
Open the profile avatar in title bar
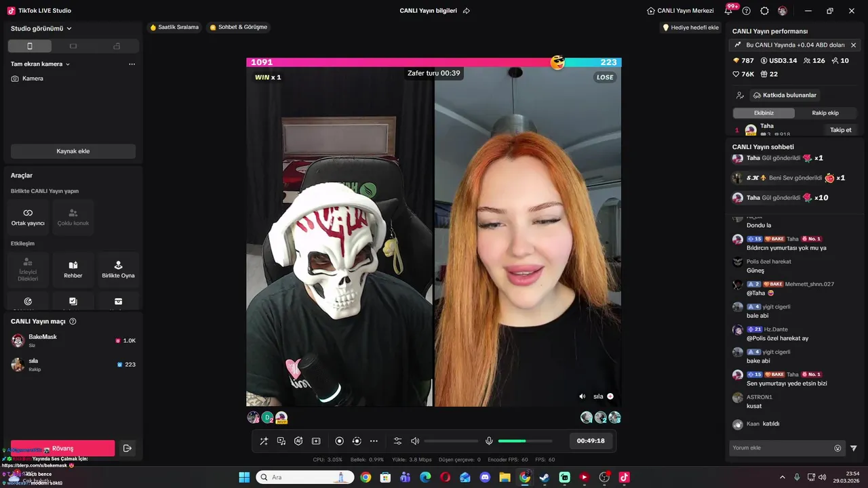pyautogui.click(x=783, y=11)
